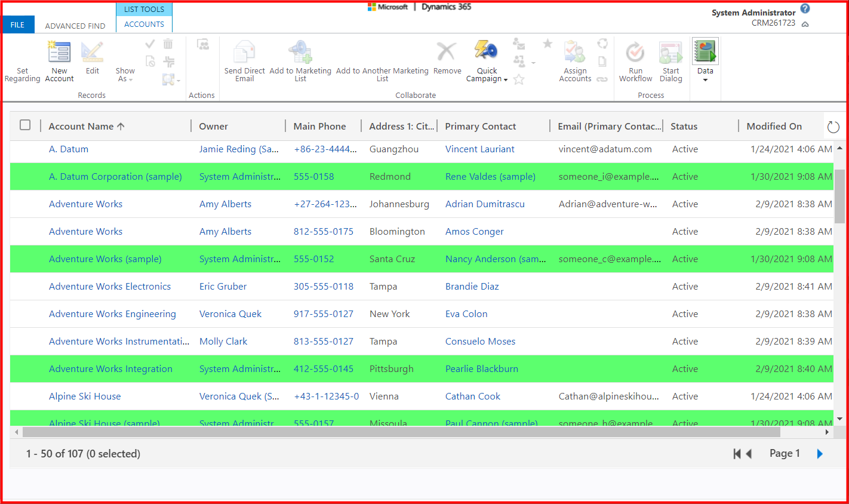Open the magnifier detect-duplicates dropdown

178,81
